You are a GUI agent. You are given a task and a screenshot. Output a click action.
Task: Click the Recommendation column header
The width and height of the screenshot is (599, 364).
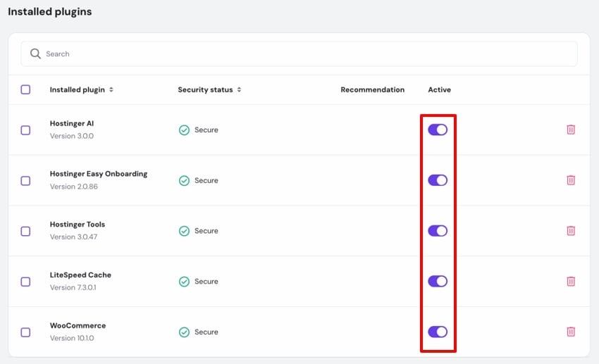tap(372, 90)
